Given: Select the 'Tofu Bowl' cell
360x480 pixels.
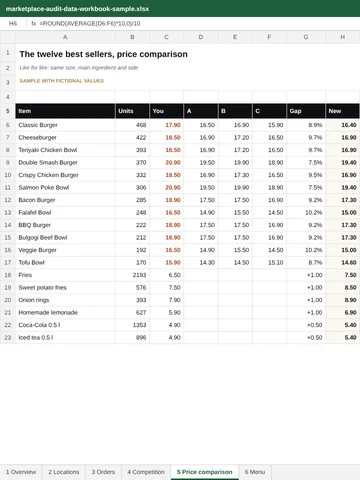Looking at the screenshot, I should click(65, 262).
